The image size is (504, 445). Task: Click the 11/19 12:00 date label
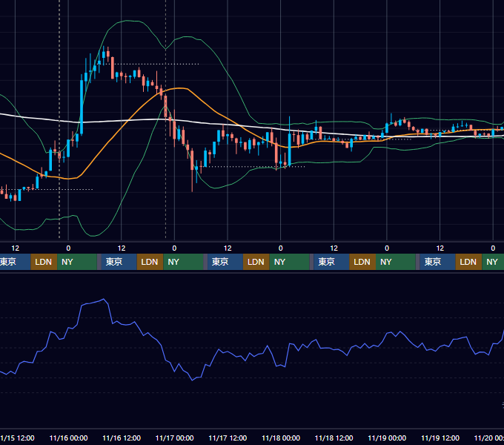click(x=440, y=438)
